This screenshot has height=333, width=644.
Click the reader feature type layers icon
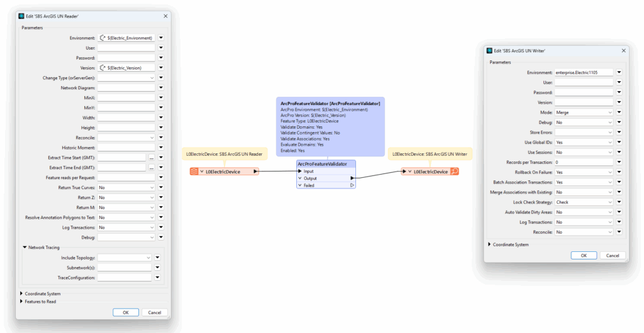coord(194,172)
